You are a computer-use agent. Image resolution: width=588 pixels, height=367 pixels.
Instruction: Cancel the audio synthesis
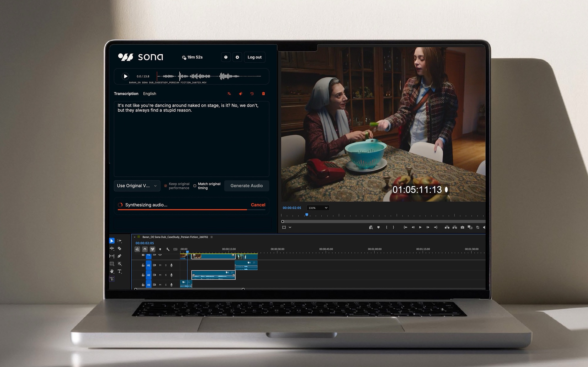(x=258, y=205)
